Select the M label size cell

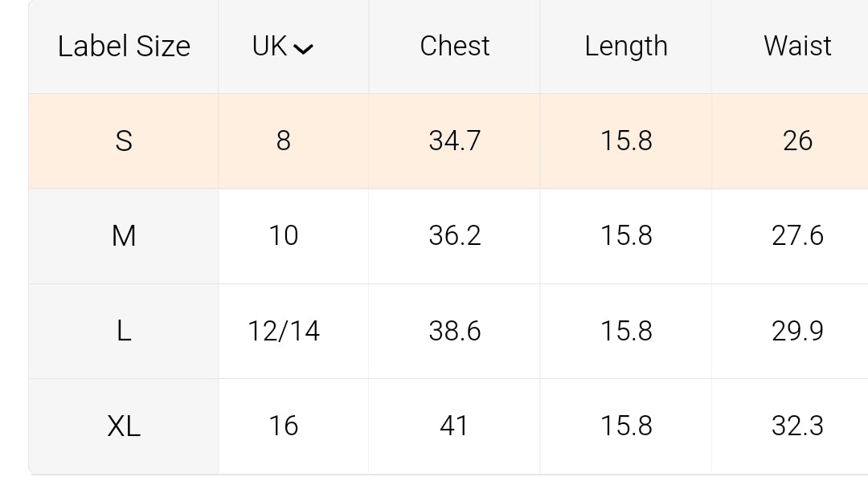coord(124,236)
